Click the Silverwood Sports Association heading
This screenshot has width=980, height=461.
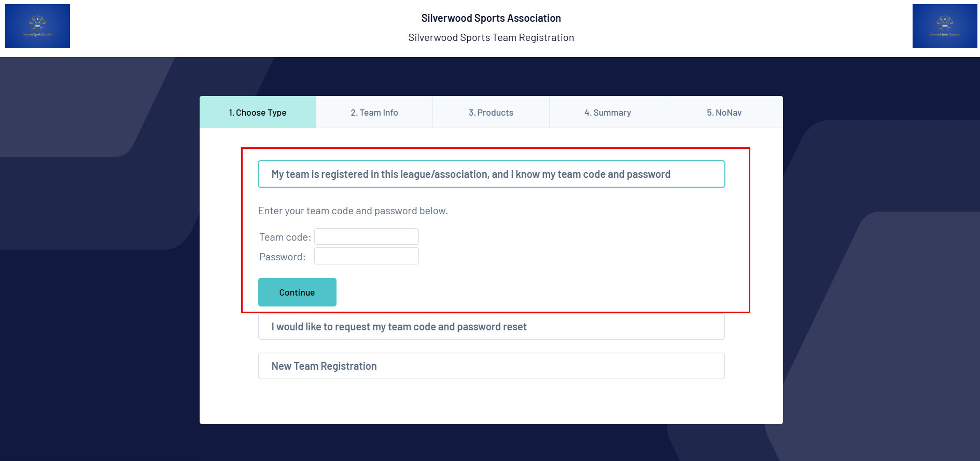[x=491, y=18]
